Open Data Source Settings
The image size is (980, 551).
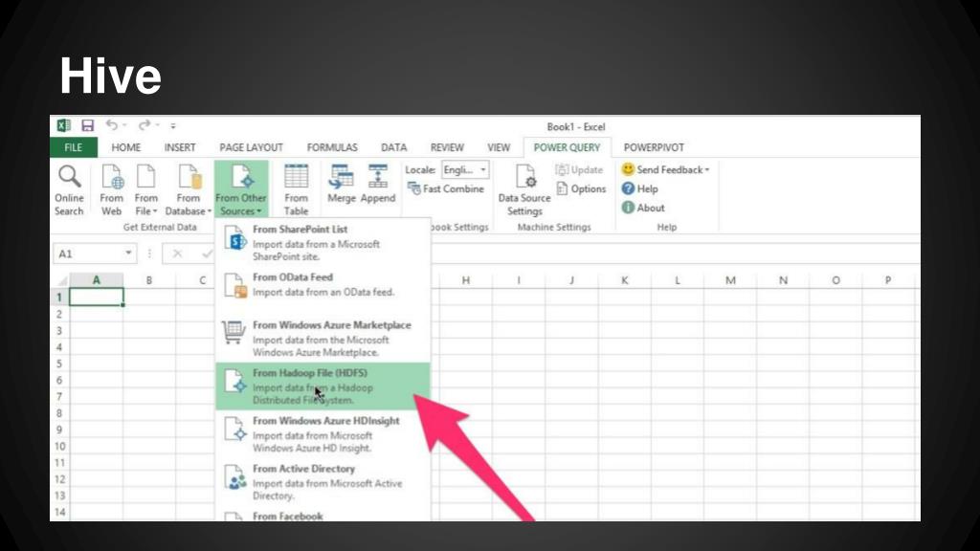[x=524, y=190]
